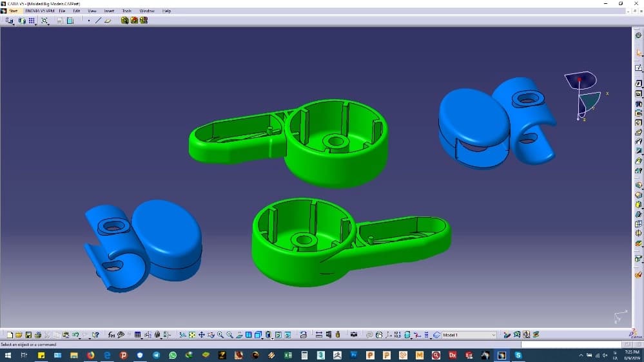Viewport: 644px width, 362px height.
Task: Click the Open file folder icon
Action: [x=19, y=335]
